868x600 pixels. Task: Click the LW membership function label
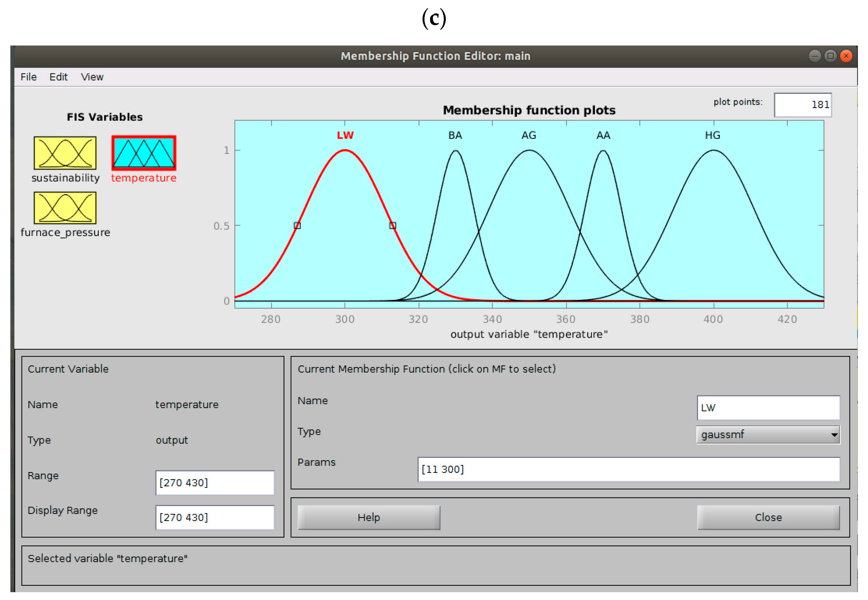[x=345, y=135]
